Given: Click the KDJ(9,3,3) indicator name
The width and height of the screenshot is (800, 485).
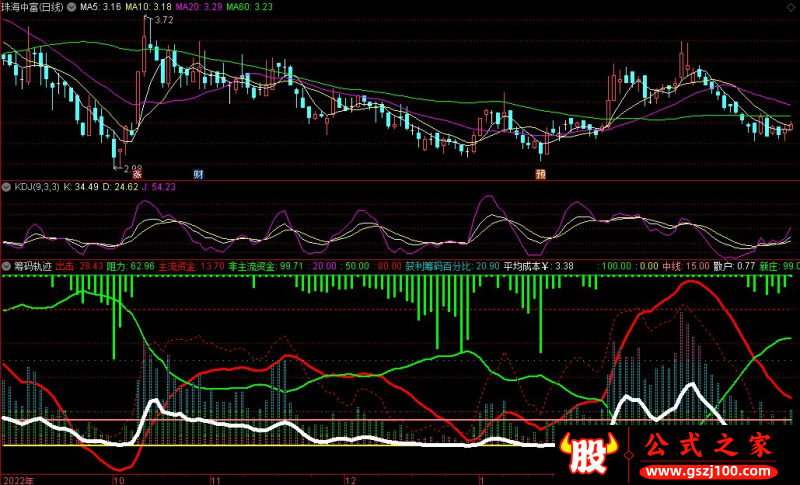Looking at the screenshot, I should [37, 187].
